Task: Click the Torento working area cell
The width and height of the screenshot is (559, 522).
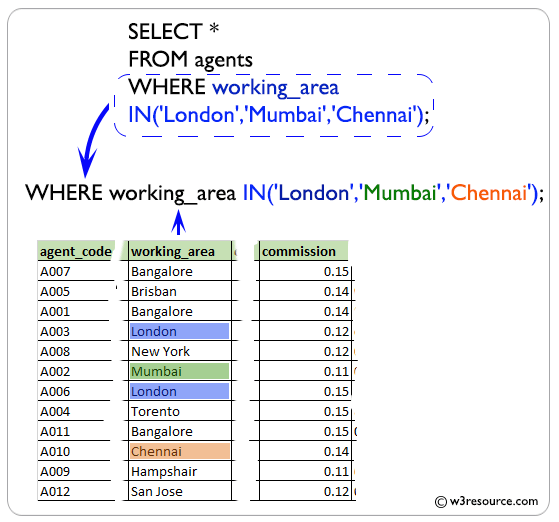Action: pos(180,411)
